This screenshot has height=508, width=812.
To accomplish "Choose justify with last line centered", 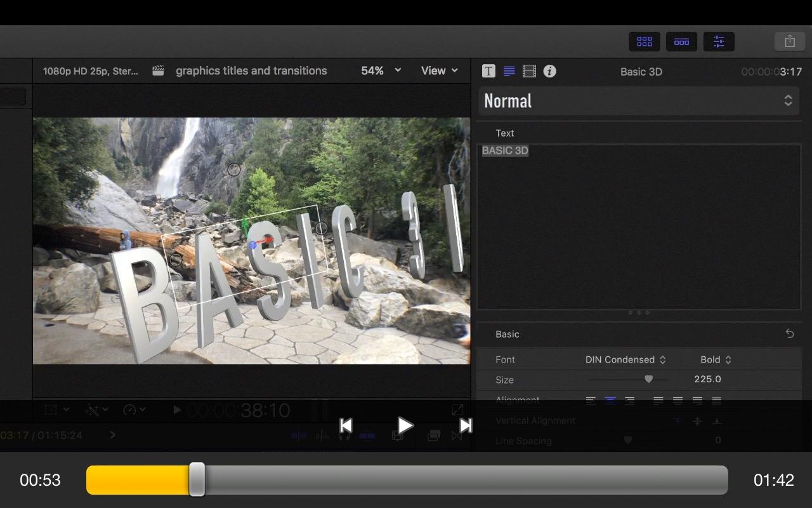I will pyautogui.click(x=678, y=400).
